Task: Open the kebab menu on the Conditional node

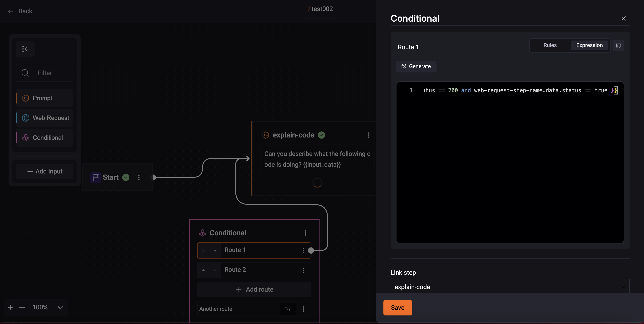Action: click(306, 233)
